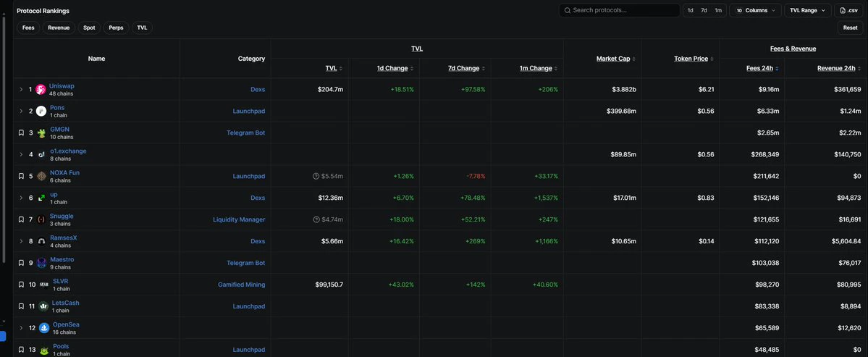Select the Spot filter pill
Image resolution: width=868 pixels, height=357 pixels.
click(x=89, y=28)
